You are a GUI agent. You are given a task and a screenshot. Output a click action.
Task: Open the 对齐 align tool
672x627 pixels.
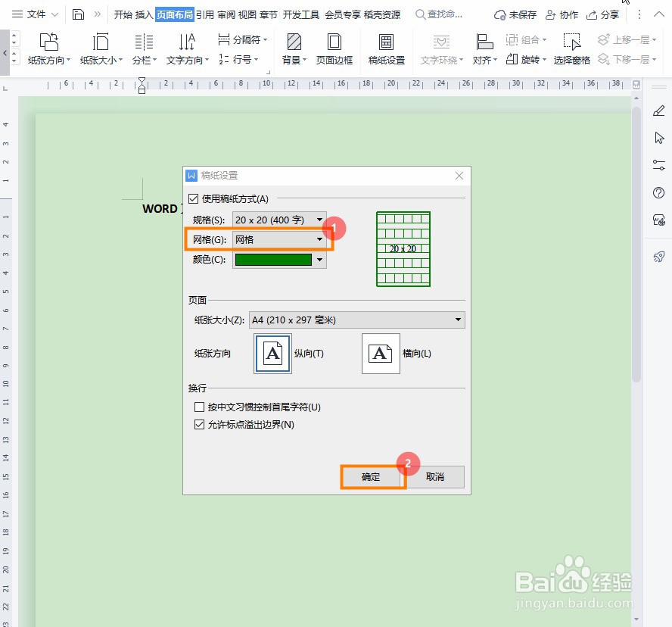pyautogui.click(x=485, y=49)
